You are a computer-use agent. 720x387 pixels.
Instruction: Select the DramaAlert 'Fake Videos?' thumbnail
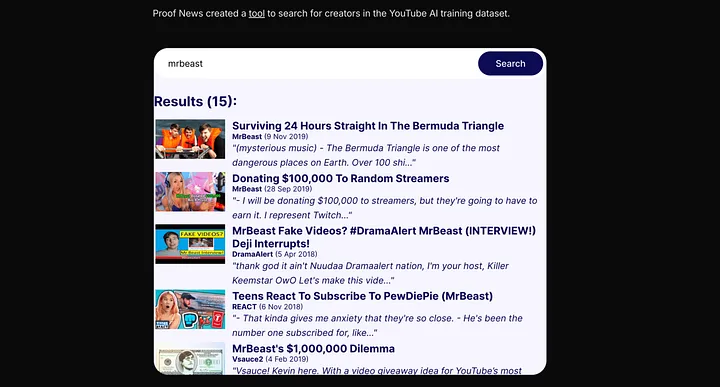(x=190, y=244)
